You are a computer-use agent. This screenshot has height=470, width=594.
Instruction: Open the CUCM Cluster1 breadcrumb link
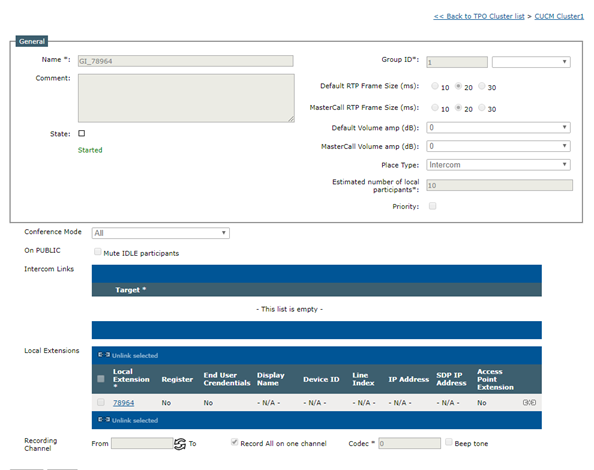click(x=559, y=16)
